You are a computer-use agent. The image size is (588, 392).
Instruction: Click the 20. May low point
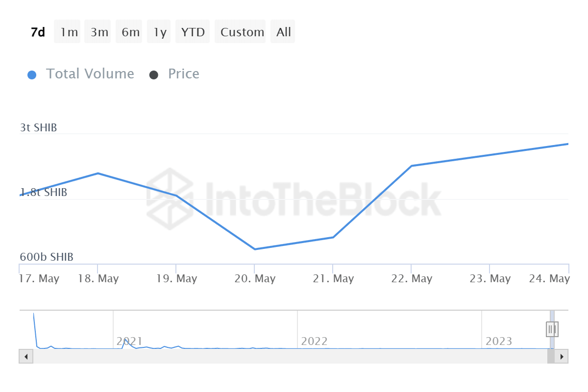point(255,249)
